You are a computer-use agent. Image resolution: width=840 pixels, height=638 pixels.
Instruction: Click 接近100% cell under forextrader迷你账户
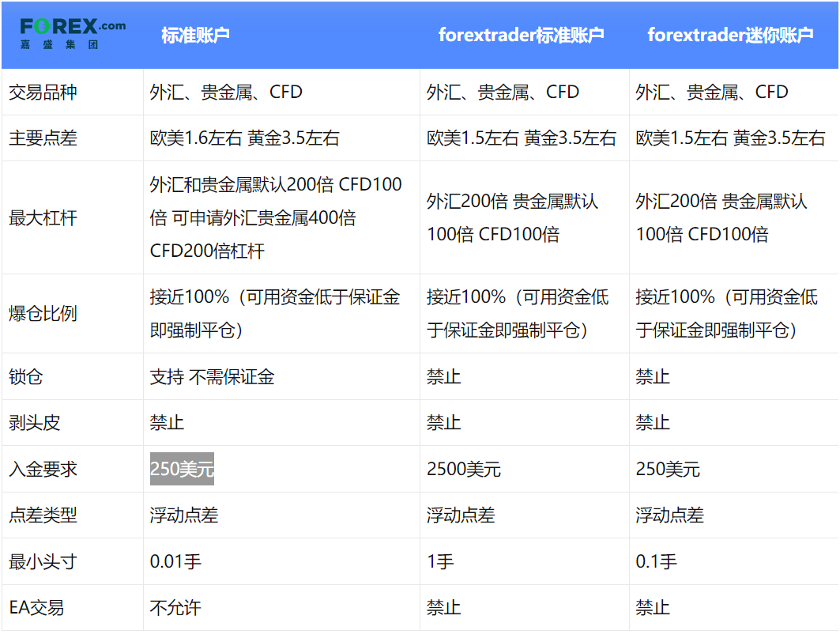pos(726,314)
